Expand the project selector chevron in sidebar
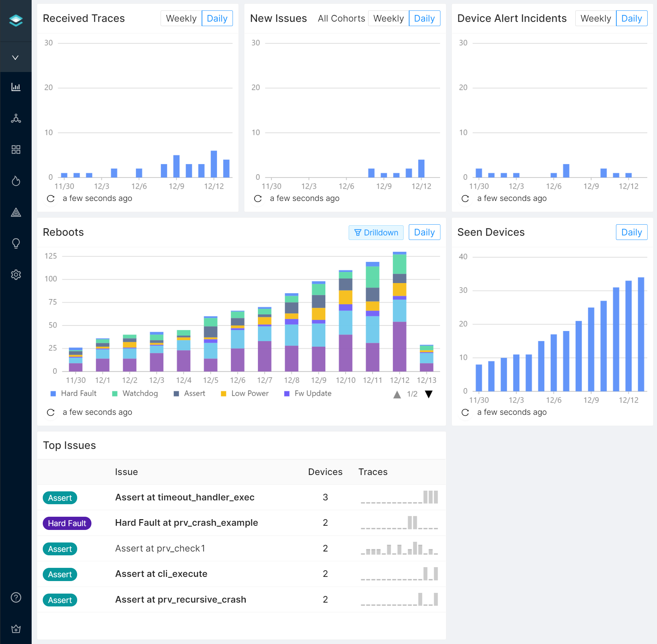The width and height of the screenshot is (657, 644). tap(16, 57)
